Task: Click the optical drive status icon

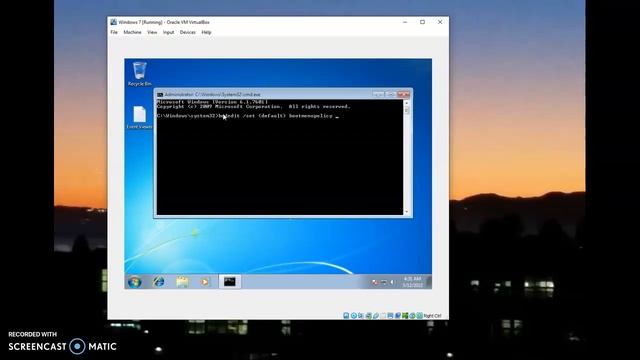Action: (354, 316)
